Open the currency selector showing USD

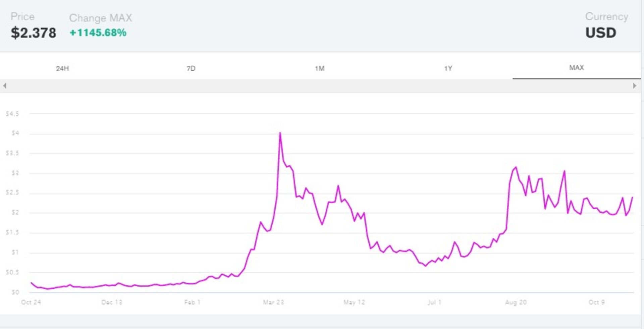[x=601, y=33]
